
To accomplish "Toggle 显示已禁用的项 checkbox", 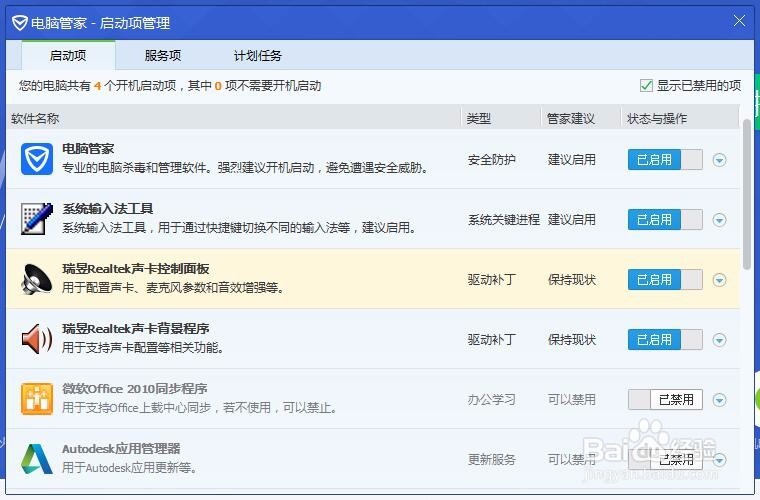I will pyautogui.click(x=646, y=86).
